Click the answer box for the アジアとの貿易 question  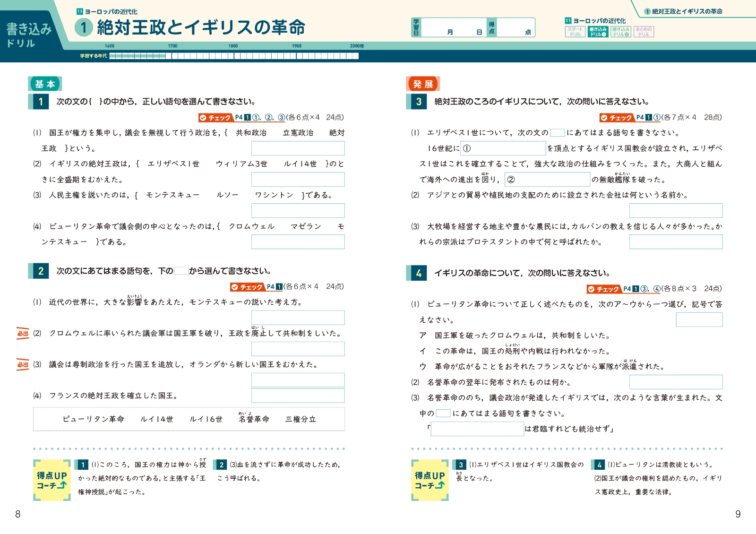[676, 211]
